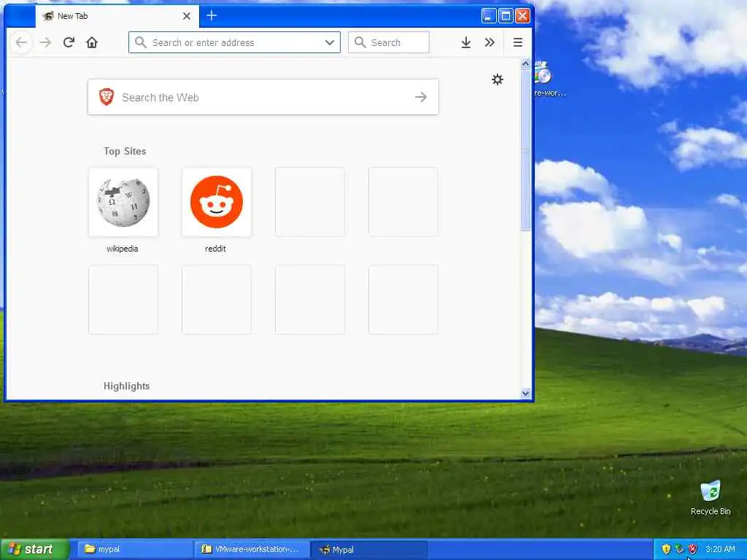Click the Highlights heading
This screenshot has height=560, width=747.
click(127, 386)
